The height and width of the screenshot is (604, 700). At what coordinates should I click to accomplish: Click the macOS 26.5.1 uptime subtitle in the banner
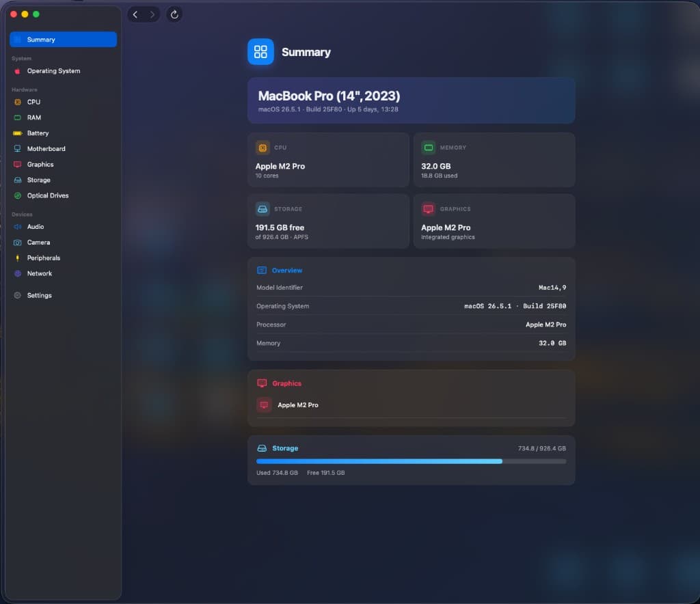(x=328, y=109)
